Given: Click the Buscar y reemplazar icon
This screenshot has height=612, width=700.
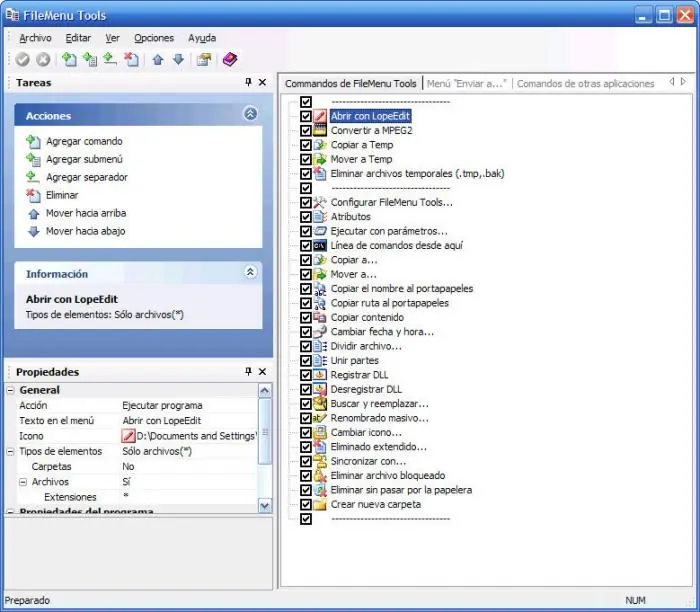Looking at the screenshot, I should (x=320, y=404).
